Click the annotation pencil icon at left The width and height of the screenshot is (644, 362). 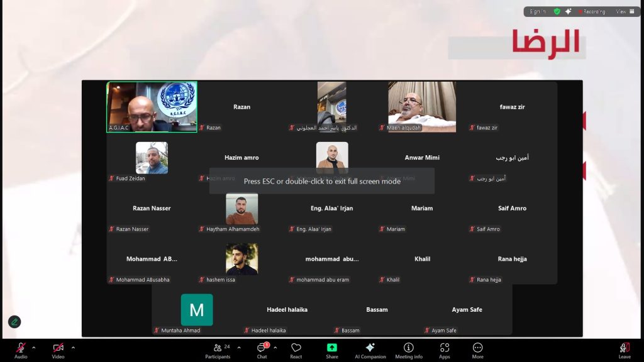click(x=14, y=322)
